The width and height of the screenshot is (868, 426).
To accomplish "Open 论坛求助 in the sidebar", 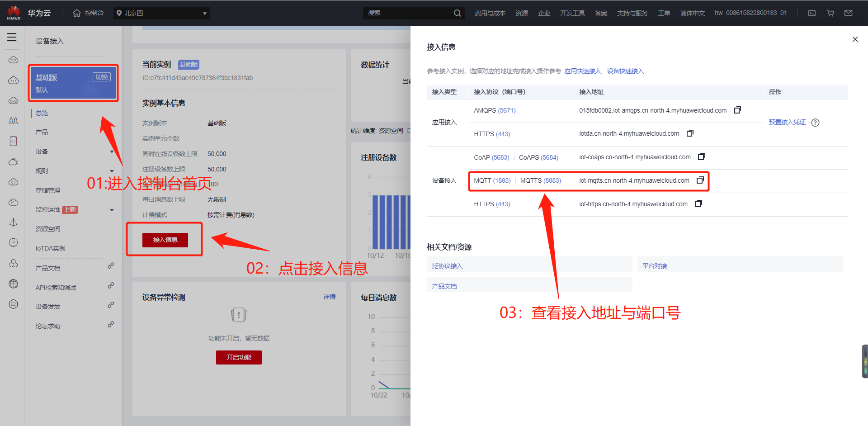I will click(48, 326).
